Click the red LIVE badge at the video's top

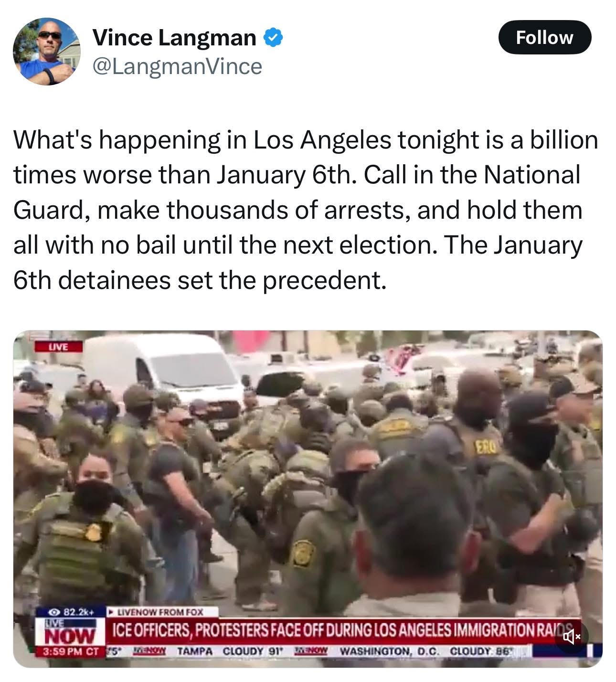[59, 346]
